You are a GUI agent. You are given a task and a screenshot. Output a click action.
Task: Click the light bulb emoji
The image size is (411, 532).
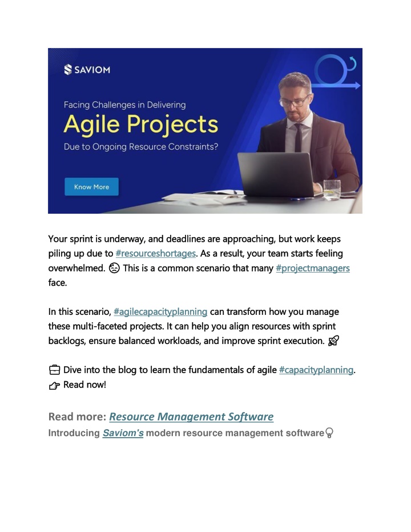click(329, 433)
